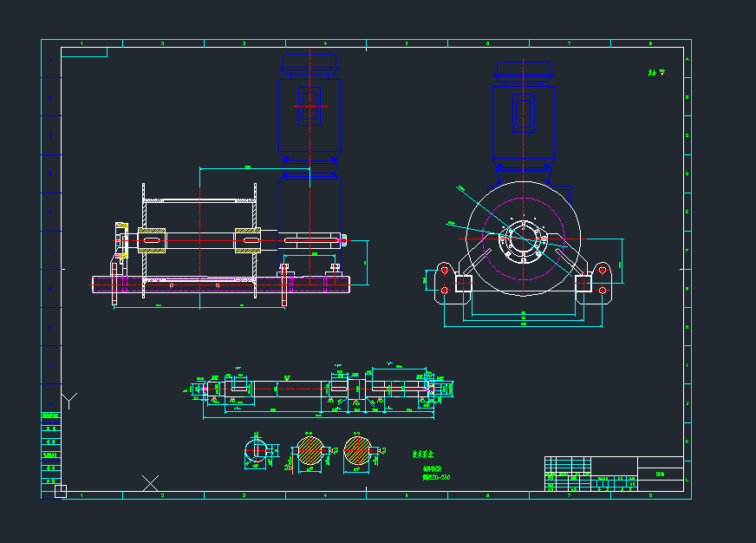Select the leftmost circular shaft cross-section
Screen dimensions: 756x543
256,451
